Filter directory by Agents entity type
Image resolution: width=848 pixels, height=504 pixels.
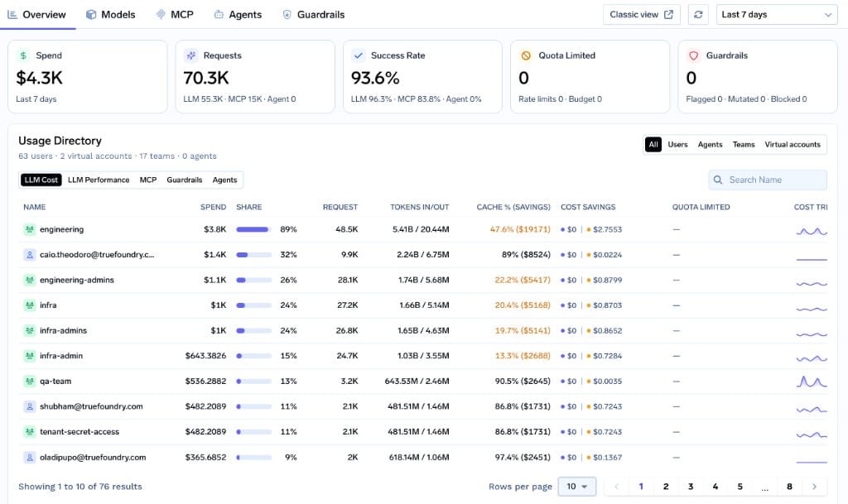coord(710,144)
